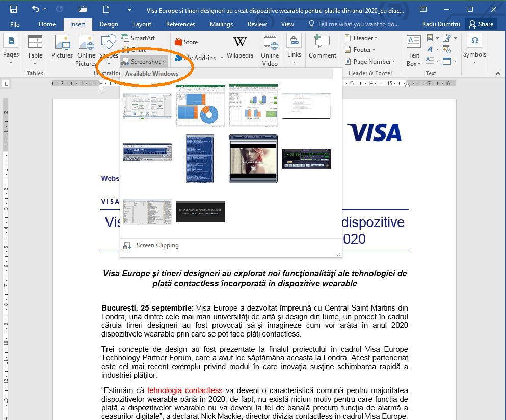Open Ribbon Display Options
506x420 pixels.
423,9
